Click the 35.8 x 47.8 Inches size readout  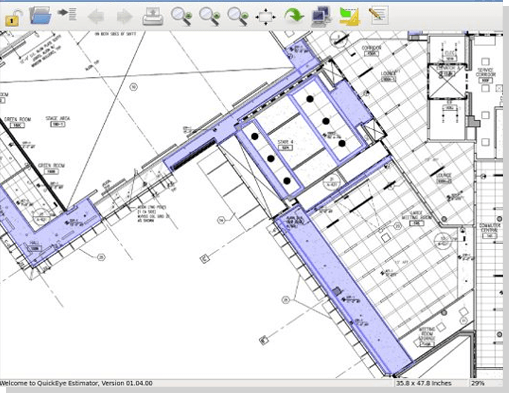423,383
